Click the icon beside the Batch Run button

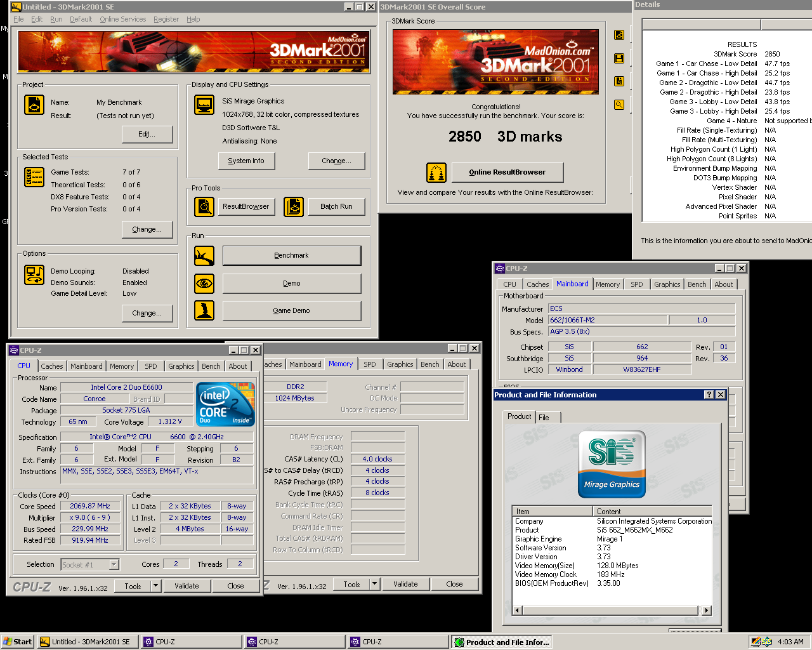(x=294, y=206)
